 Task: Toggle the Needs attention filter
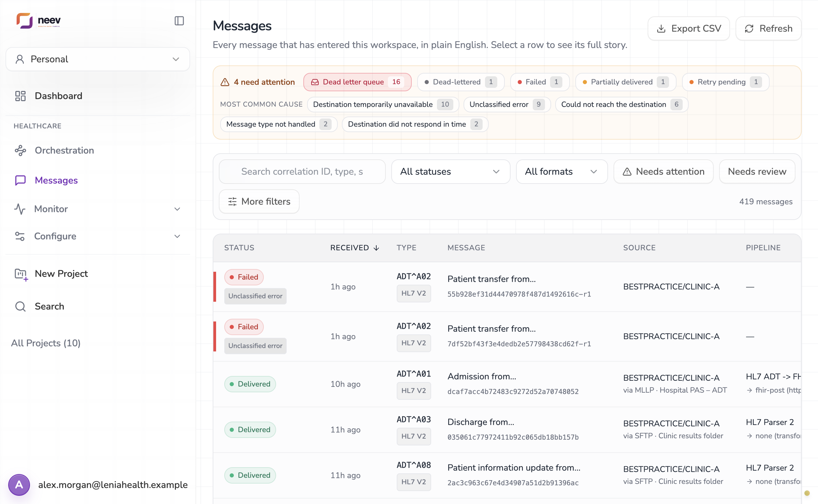663,172
